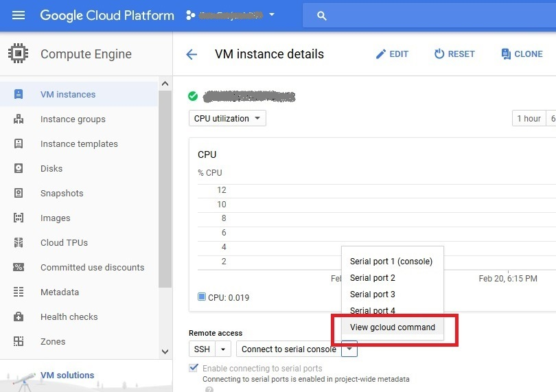
Task: Click the project selector hexagon icon
Action: pos(191,15)
